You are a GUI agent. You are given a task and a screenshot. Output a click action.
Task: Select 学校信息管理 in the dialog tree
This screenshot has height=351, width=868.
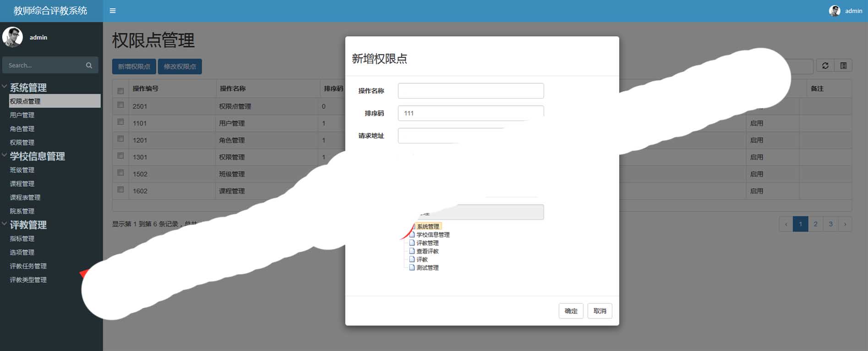pyautogui.click(x=433, y=235)
